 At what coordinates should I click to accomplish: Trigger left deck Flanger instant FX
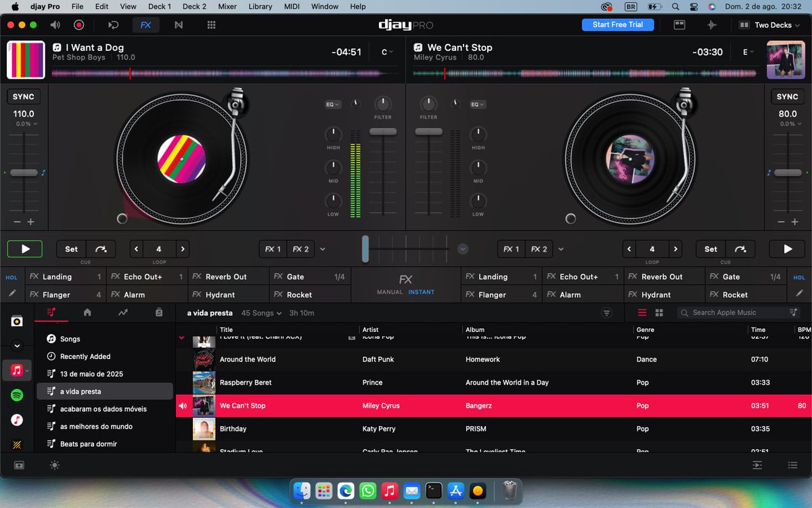click(x=65, y=295)
